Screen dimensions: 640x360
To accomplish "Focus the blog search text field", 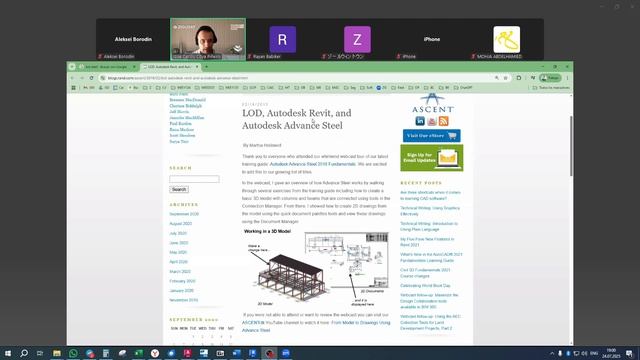I will pyautogui.click(x=194, y=179).
